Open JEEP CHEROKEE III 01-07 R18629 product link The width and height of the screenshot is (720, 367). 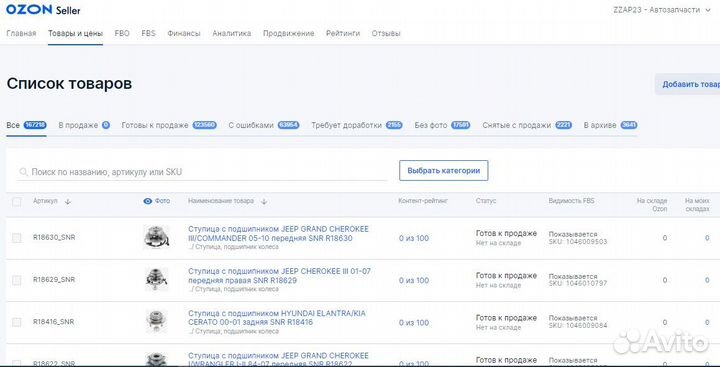tap(279, 276)
